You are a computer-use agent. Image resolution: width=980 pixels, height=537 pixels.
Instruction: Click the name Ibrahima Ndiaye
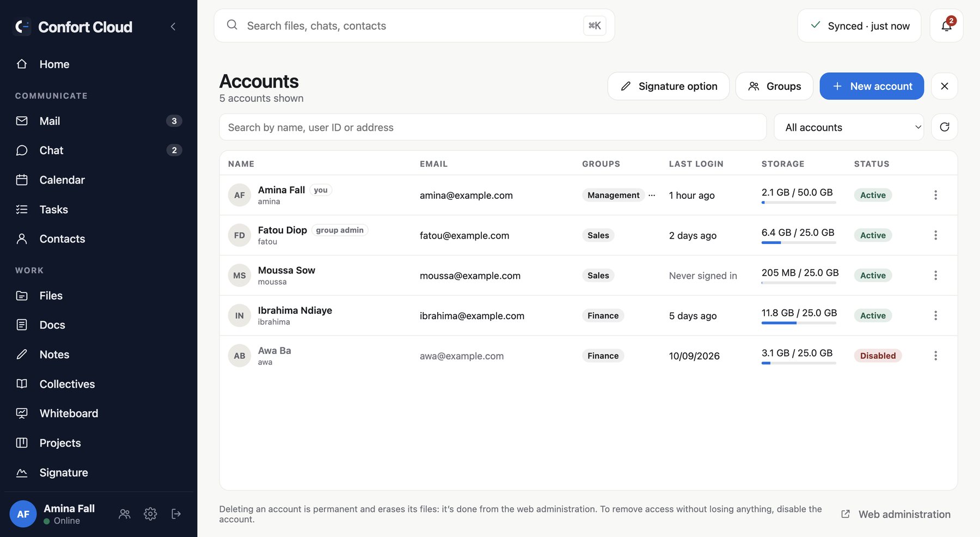click(x=295, y=310)
